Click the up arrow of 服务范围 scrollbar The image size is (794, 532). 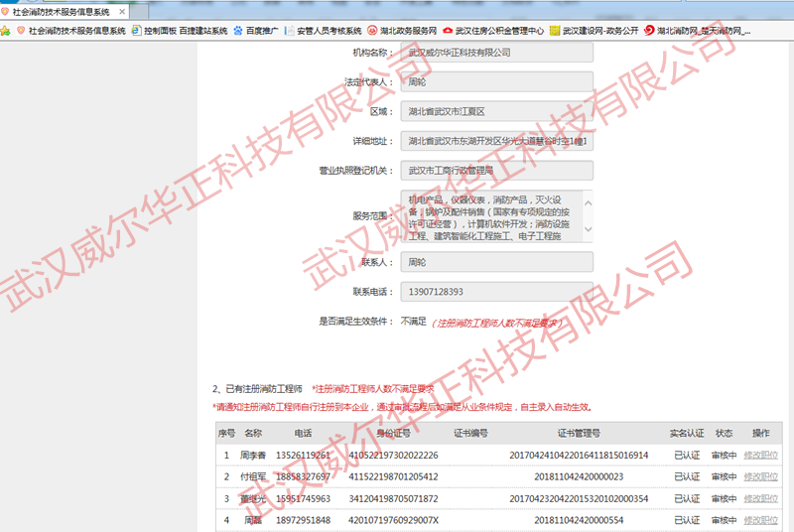pos(588,203)
